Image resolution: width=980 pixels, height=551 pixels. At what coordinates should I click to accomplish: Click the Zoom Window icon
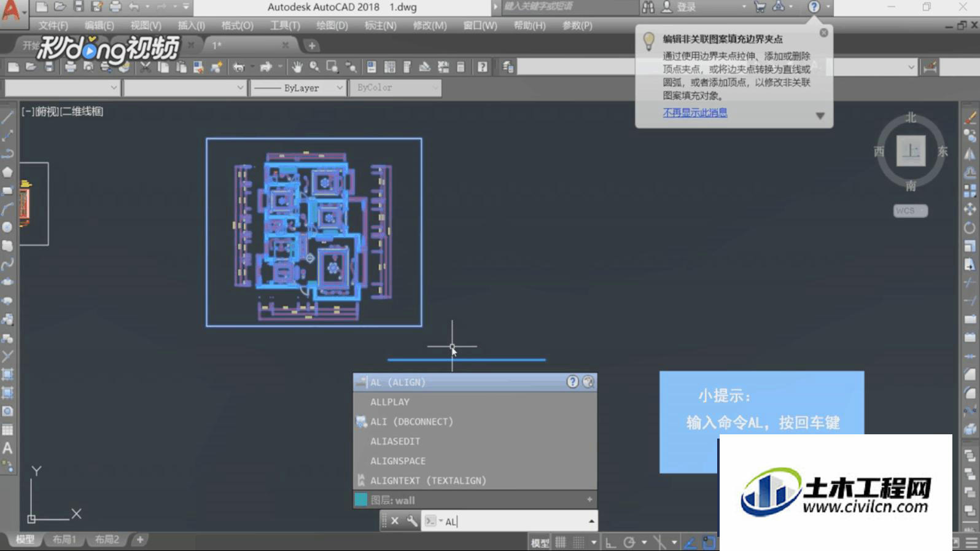coord(332,67)
